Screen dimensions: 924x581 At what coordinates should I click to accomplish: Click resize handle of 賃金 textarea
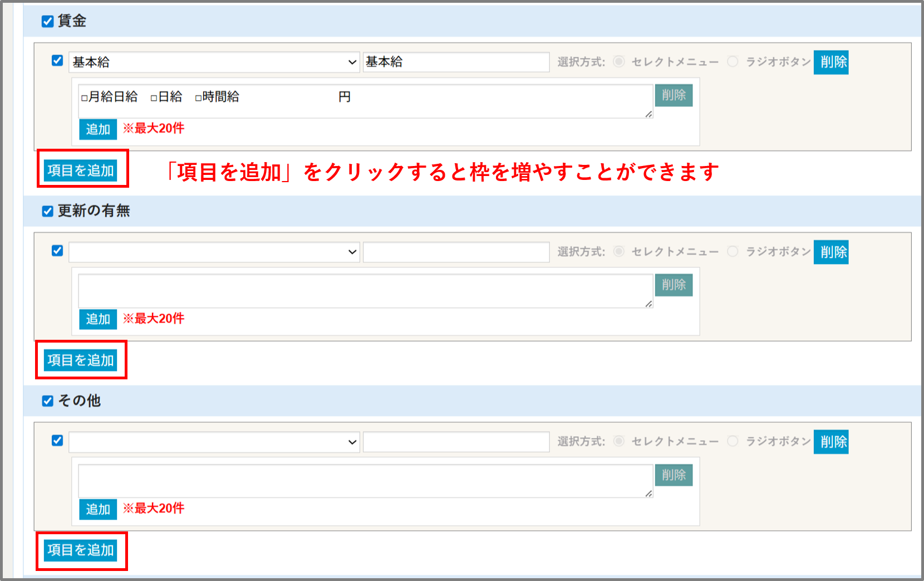(x=648, y=114)
